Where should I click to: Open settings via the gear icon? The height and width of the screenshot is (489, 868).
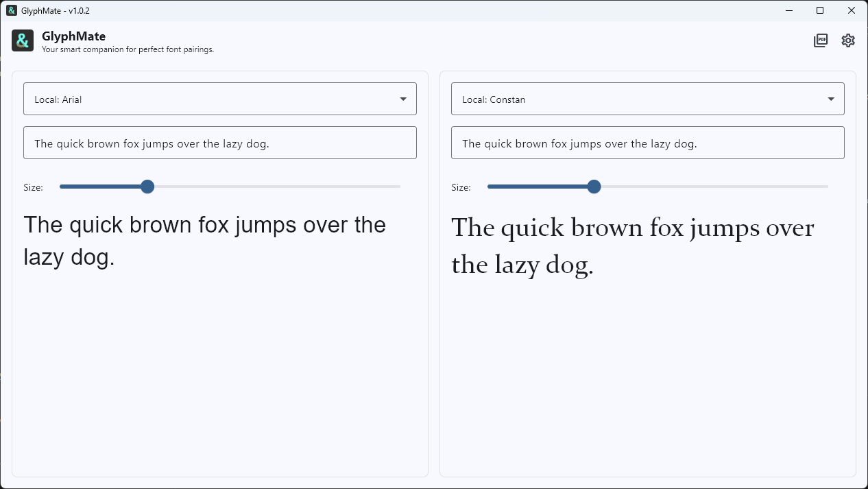pos(848,40)
